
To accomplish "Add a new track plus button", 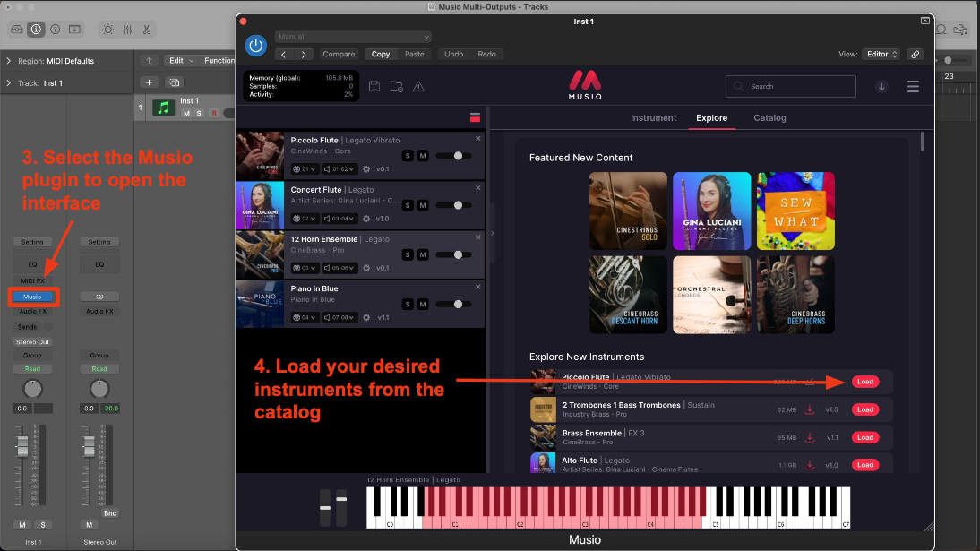I will point(149,82).
